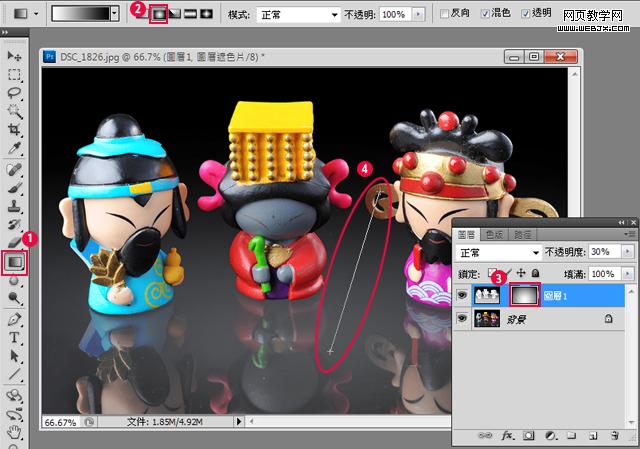The image size is (640, 449).
Task: Click delete layer trash button
Action: click(x=615, y=436)
